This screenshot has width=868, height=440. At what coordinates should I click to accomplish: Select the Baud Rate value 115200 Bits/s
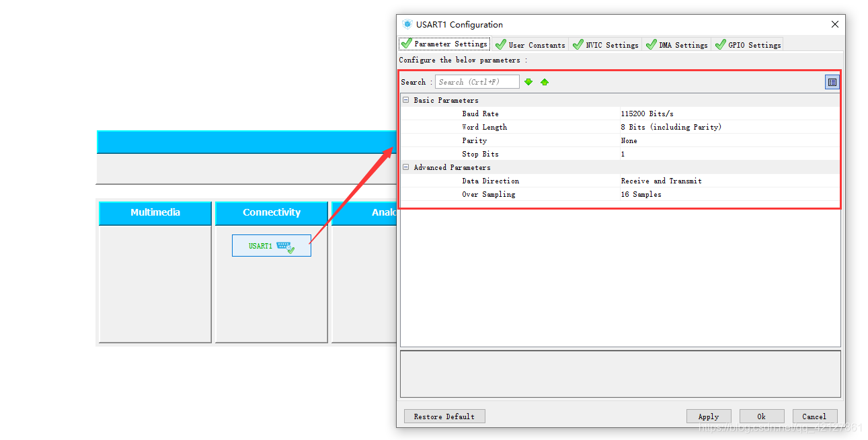pyautogui.click(x=647, y=114)
